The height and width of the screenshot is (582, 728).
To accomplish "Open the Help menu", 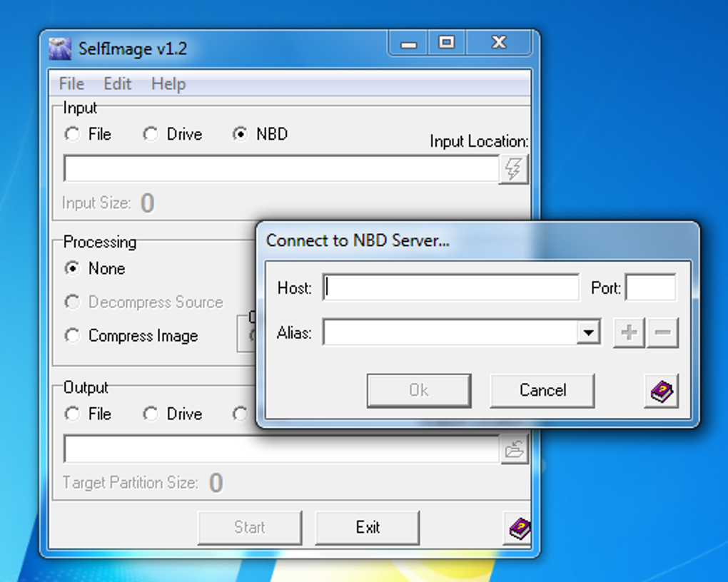I will [x=168, y=84].
